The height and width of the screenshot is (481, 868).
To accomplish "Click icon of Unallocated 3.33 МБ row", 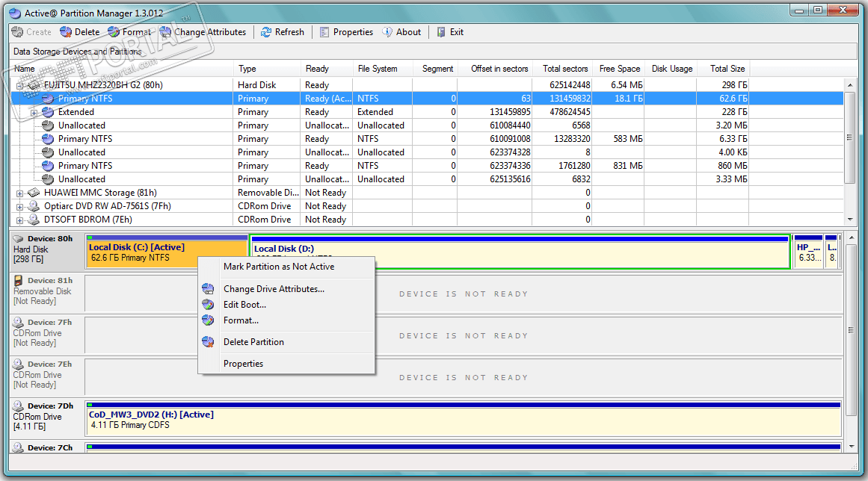I will pos(48,179).
